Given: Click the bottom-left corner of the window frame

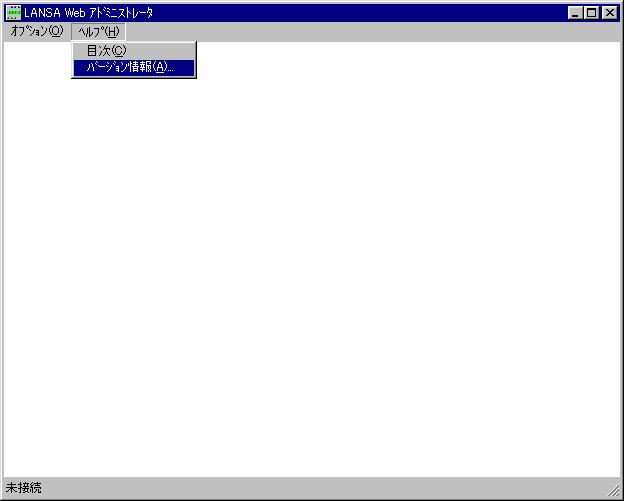Looking at the screenshot, I should pyautogui.click(x=1, y=499).
